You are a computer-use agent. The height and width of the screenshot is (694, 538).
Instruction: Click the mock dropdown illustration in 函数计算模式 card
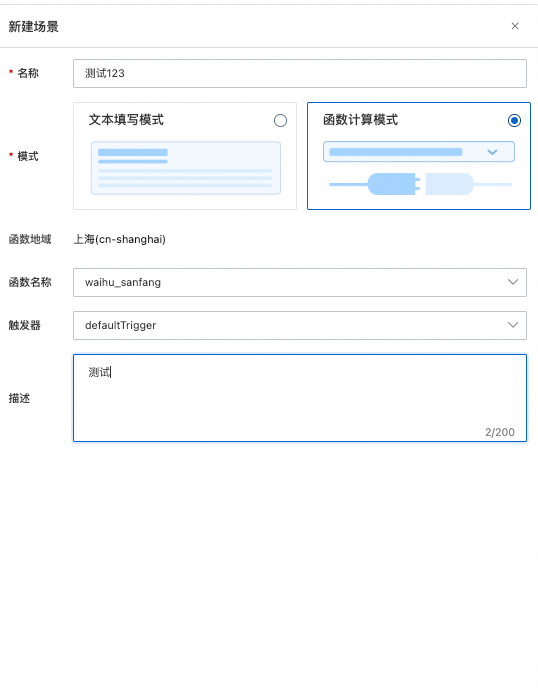click(x=419, y=152)
